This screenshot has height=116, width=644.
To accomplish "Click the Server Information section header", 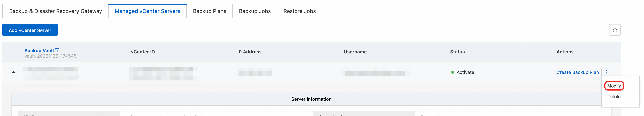I will 311,99.
